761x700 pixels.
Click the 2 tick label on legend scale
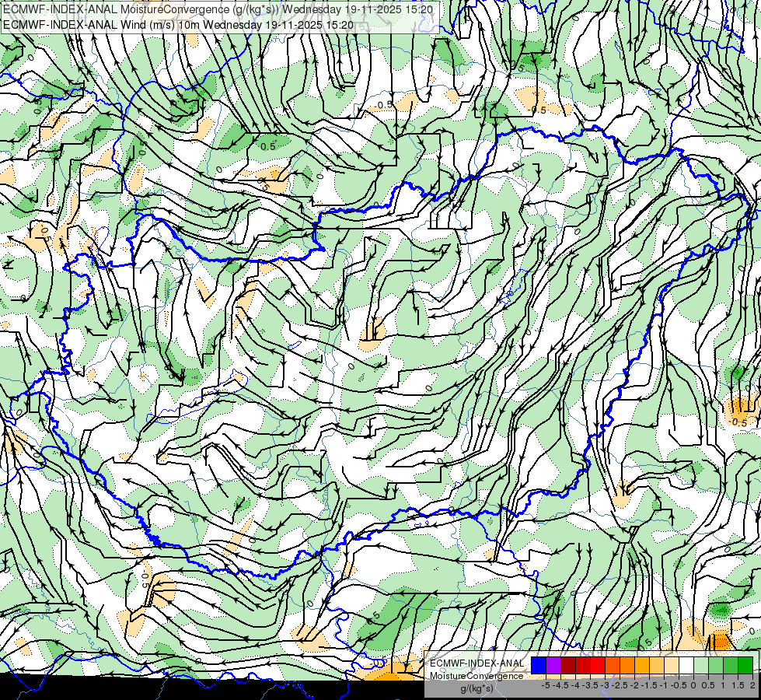click(752, 685)
